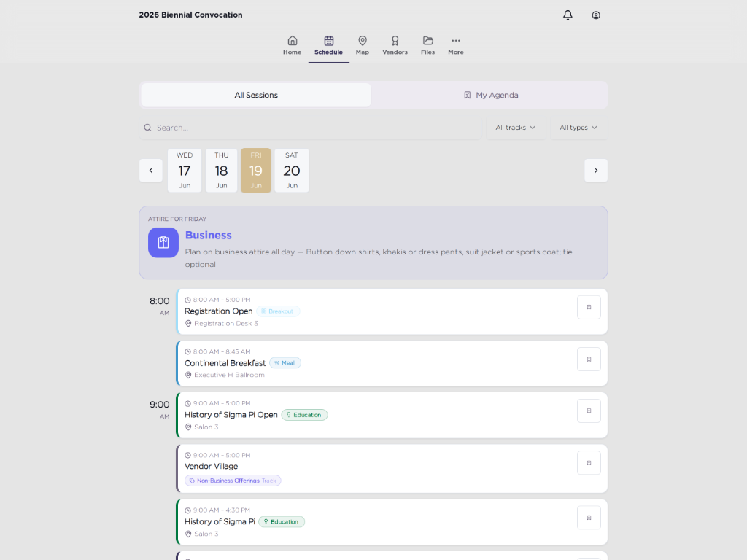Select Thursday 18 Jun
The image size is (747, 560).
(221, 171)
